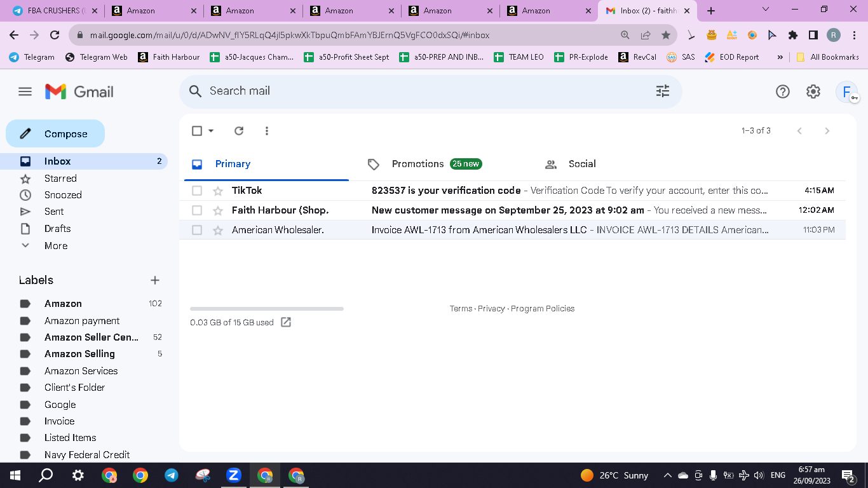The image size is (868, 488).
Task: Refresh the inbox with the reload icon
Action: pos(239,131)
